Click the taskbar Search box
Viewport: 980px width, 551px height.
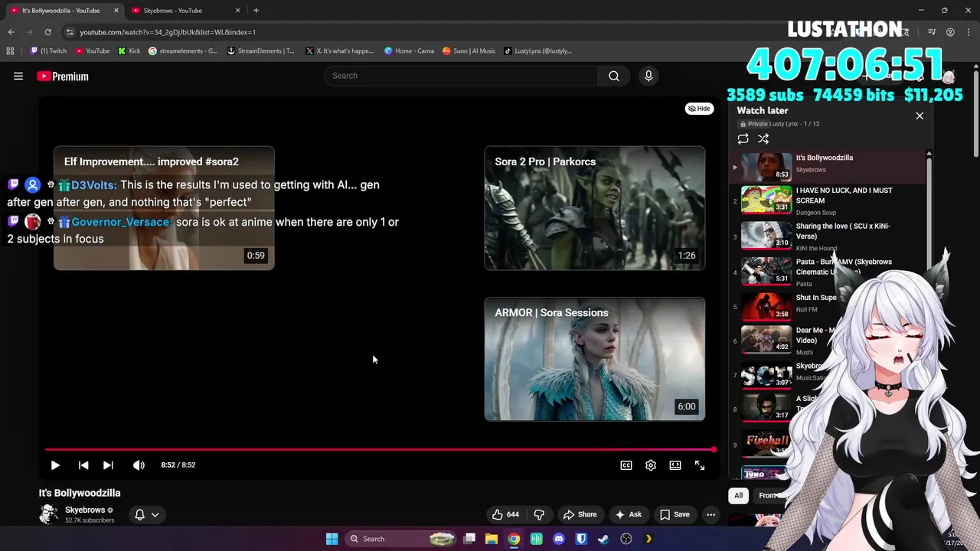click(x=401, y=539)
